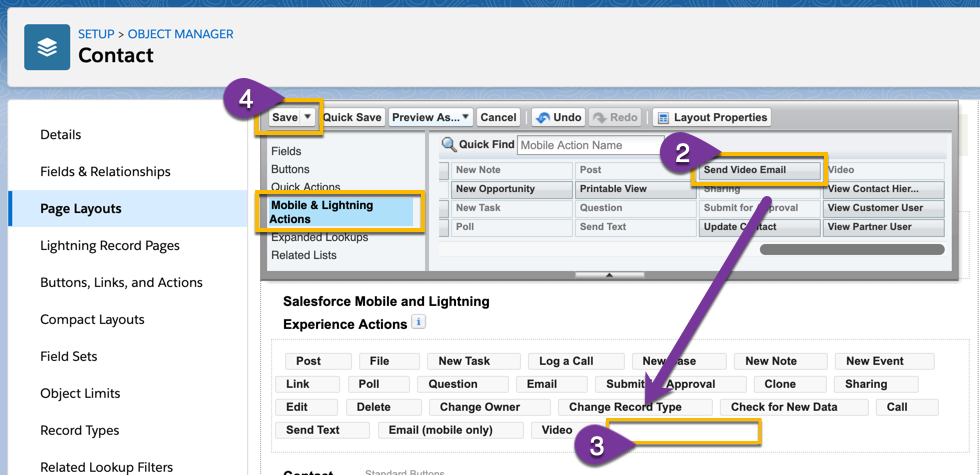The height and width of the screenshot is (475, 980).
Task: Select Fields in the palette list
Action: pos(286,151)
